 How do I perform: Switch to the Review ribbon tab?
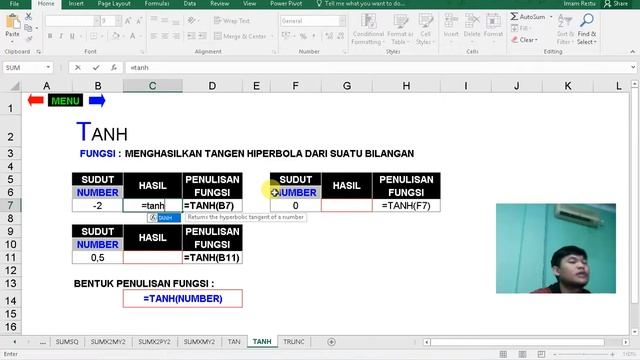[x=220, y=4]
